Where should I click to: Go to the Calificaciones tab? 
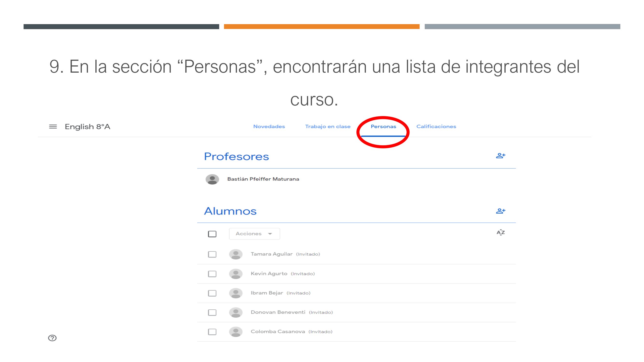[436, 127]
